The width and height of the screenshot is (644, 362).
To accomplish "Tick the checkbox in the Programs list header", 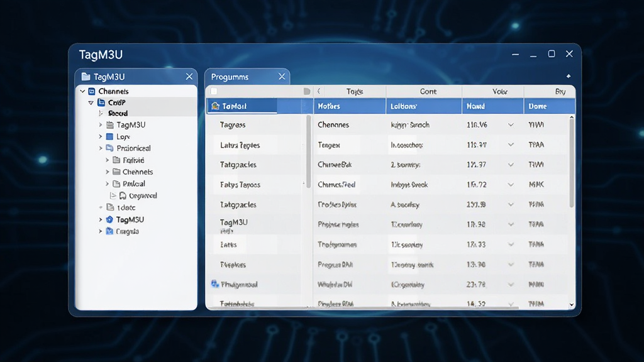I will (x=214, y=91).
